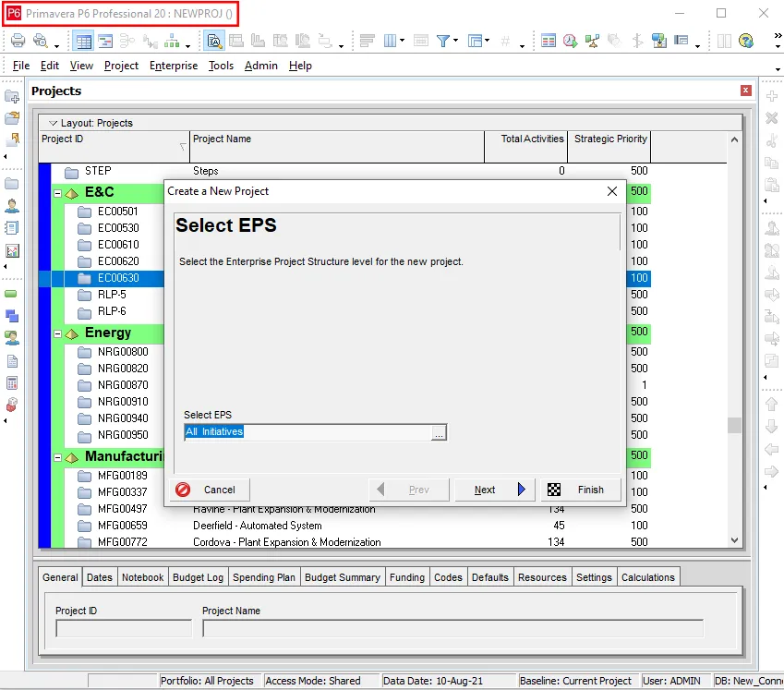Click the Schedule clock icon in toolbar
Screen dimensions: 784x690
tap(570, 41)
